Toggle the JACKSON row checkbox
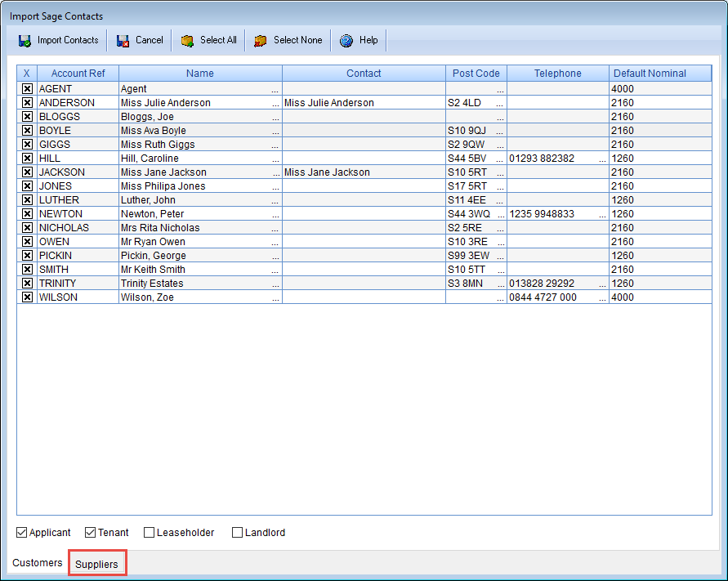This screenshot has height=581, width=728. [28, 172]
